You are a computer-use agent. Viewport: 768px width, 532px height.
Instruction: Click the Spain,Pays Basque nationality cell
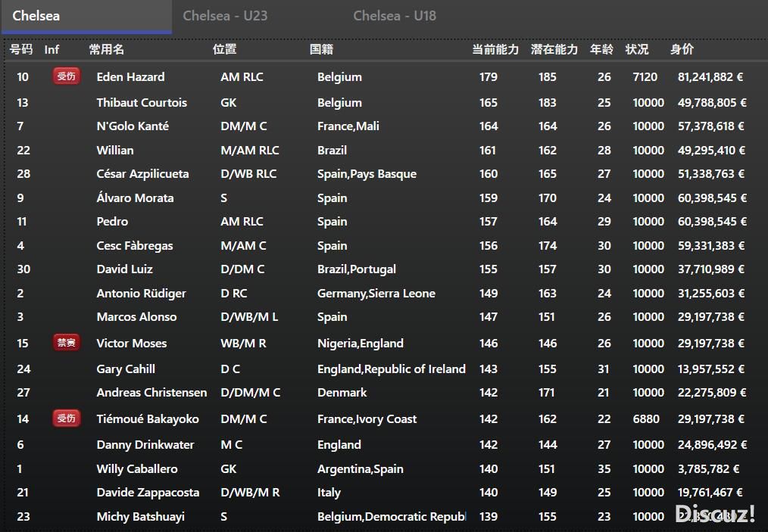[367, 174]
